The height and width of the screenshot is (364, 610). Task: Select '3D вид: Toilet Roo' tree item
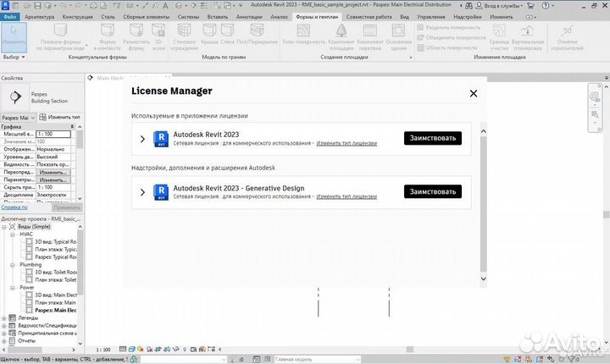(56, 273)
